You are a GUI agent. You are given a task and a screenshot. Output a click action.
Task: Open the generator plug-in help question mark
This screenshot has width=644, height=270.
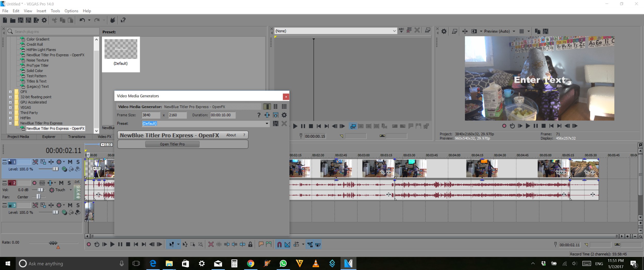pyautogui.click(x=259, y=115)
